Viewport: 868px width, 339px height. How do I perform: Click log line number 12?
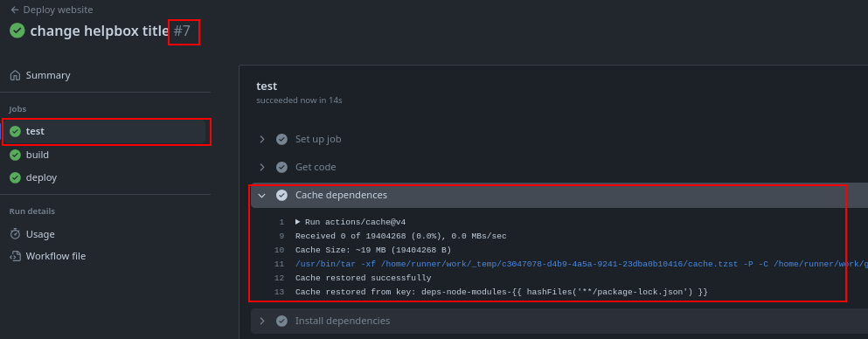279,278
